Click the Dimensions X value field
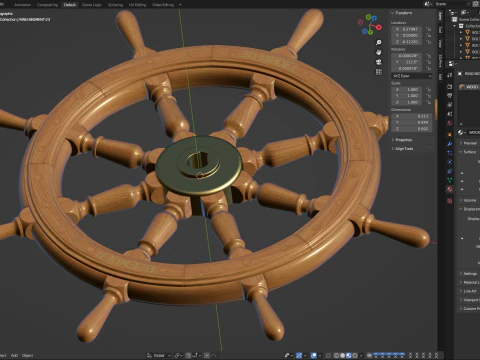480x360 pixels. pos(412,116)
